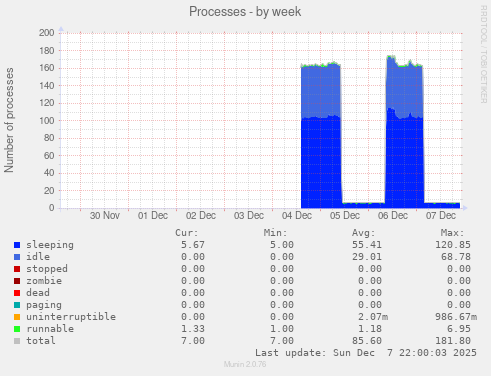Click the 'Max:' column header
Screen dimensions: 491x376
click(452, 233)
